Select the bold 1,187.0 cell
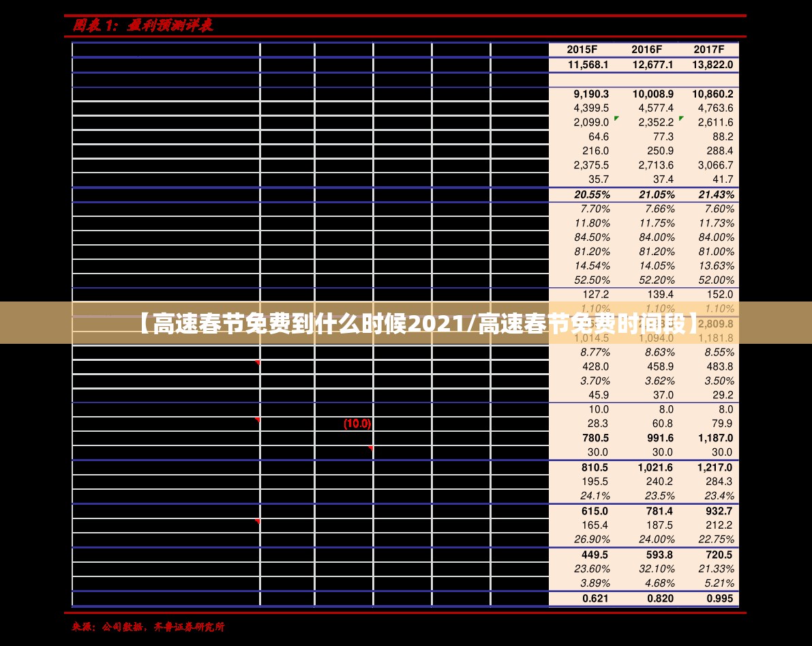This screenshot has width=812, height=646. [x=715, y=438]
